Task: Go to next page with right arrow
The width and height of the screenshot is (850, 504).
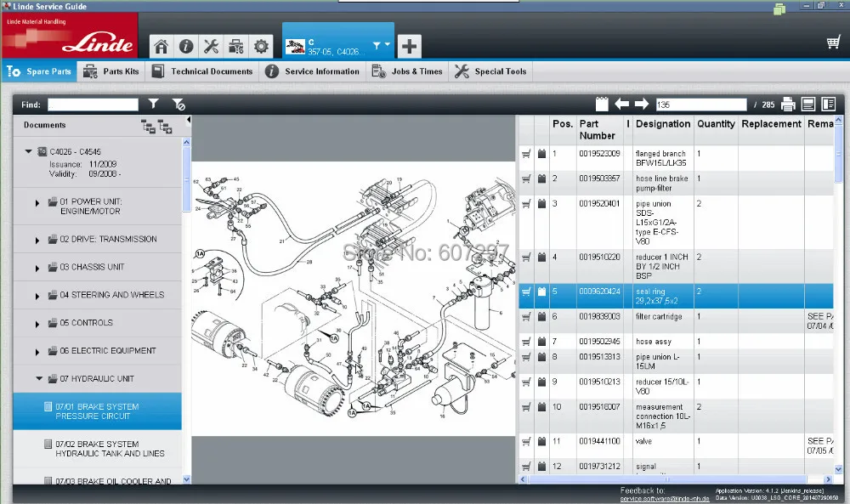Action: (642, 105)
